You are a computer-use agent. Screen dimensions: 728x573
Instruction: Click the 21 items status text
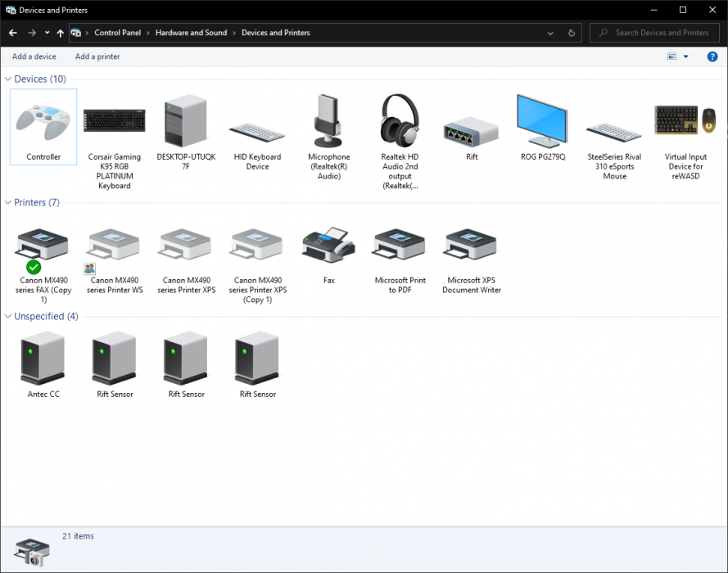[78, 536]
